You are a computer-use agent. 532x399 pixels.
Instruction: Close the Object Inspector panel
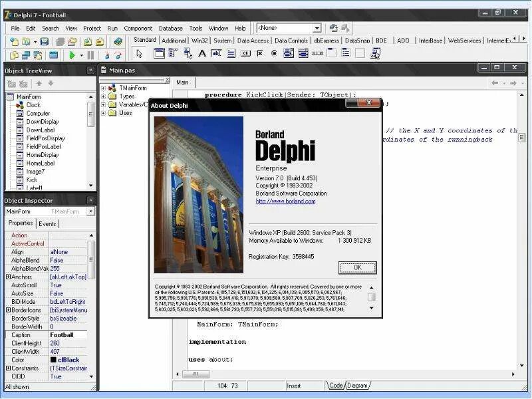point(90,200)
